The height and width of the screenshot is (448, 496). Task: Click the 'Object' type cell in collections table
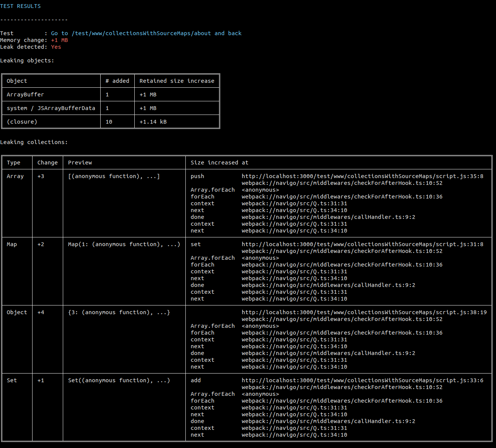point(17,312)
